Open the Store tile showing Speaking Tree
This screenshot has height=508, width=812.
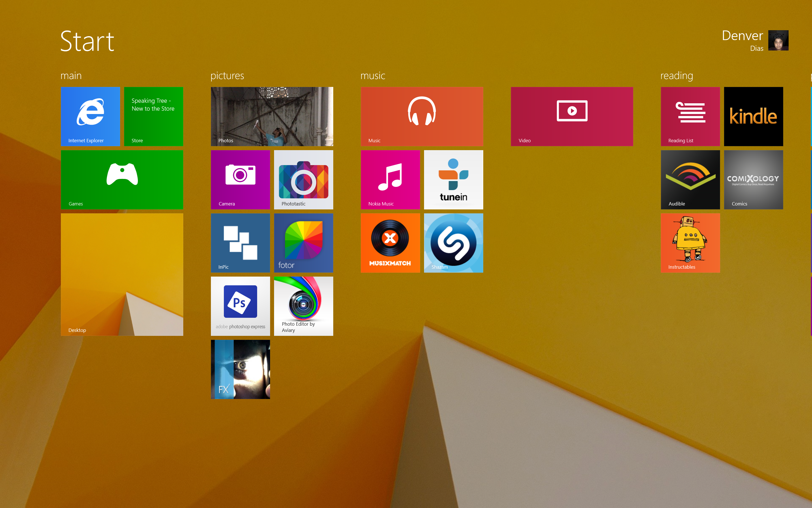pos(153,117)
